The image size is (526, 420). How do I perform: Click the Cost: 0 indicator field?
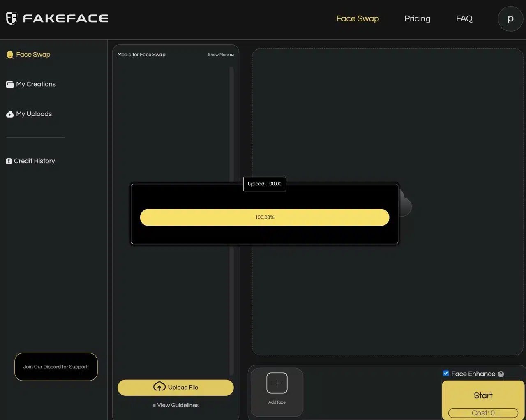coord(483,413)
